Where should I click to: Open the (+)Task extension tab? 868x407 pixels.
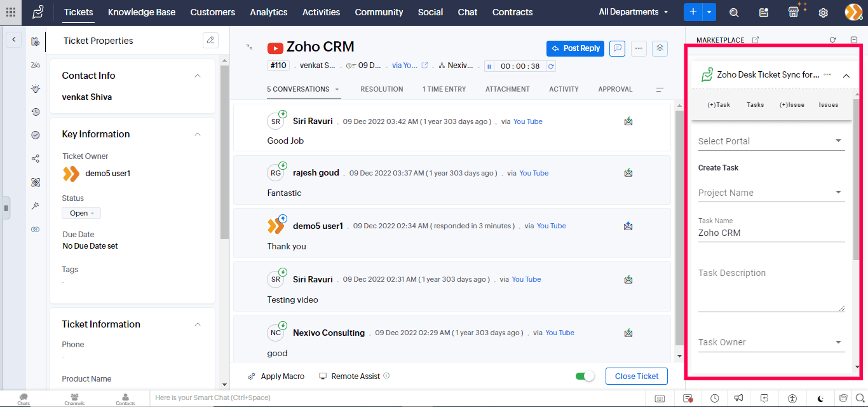(x=719, y=105)
